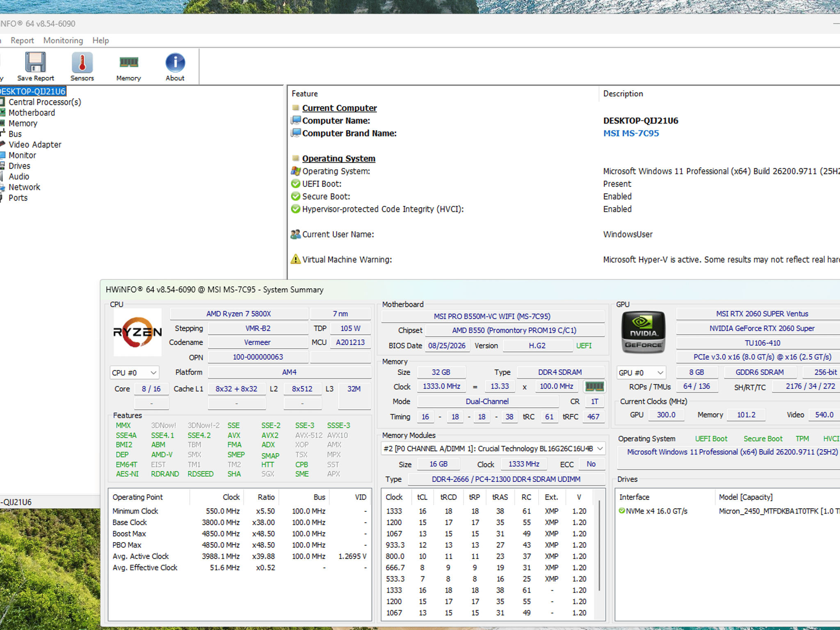Select Motherboard in the tree
The width and height of the screenshot is (840, 630).
point(32,113)
